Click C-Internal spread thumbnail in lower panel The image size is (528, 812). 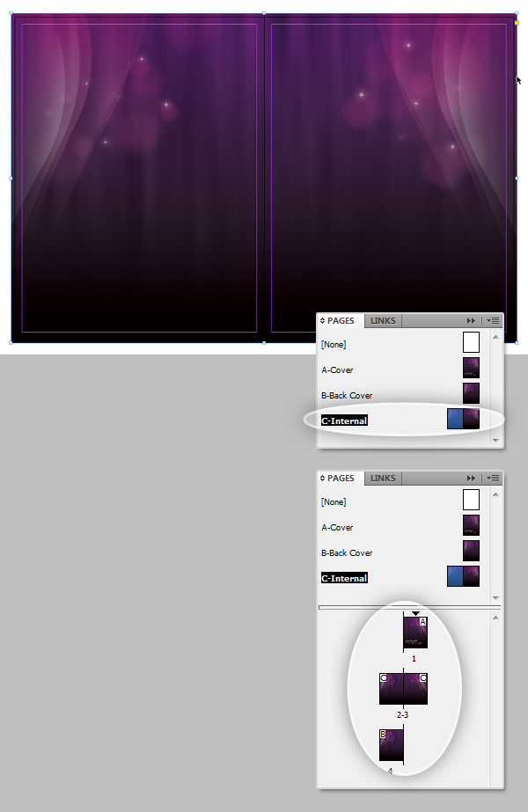(x=463, y=576)
